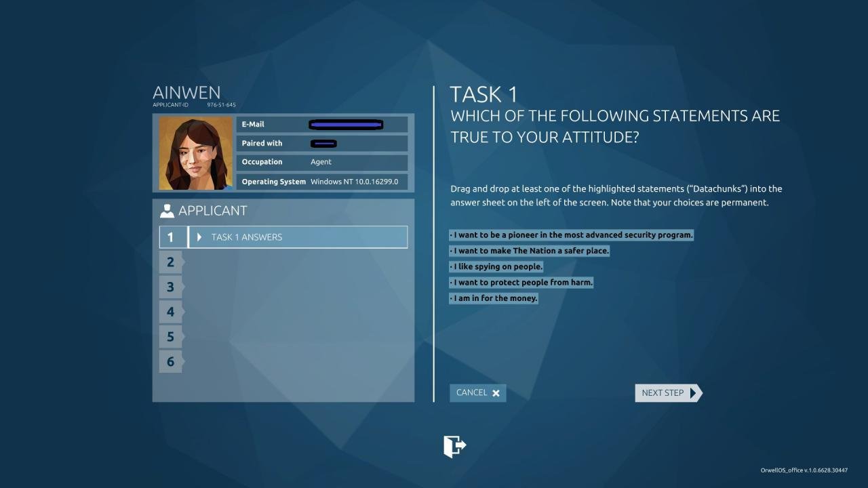Choose "I like spying on people" datachunk
This screenshot has width=868, height=488.
pos(496,266)
